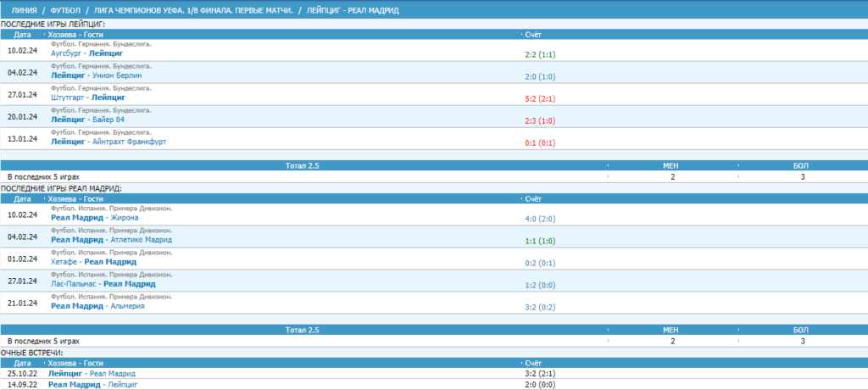This screenshot has height=390, width=868.
Task: Click Счёт column header in Реал Мадрид games table
Action: (533, 198)
